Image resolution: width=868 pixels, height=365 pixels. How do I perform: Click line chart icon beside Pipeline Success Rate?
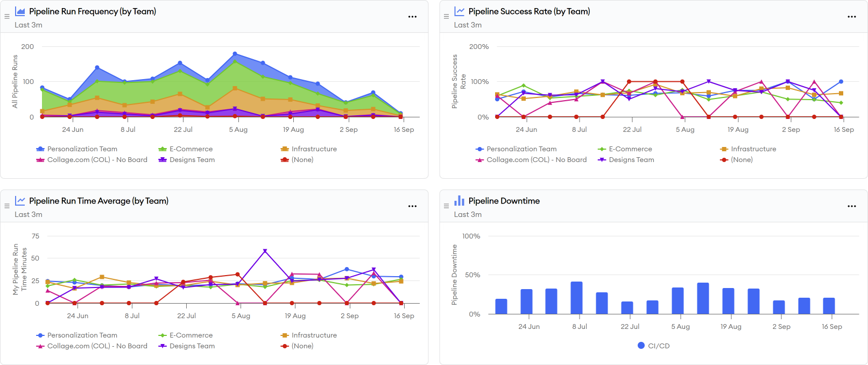[x=459, y=11]
